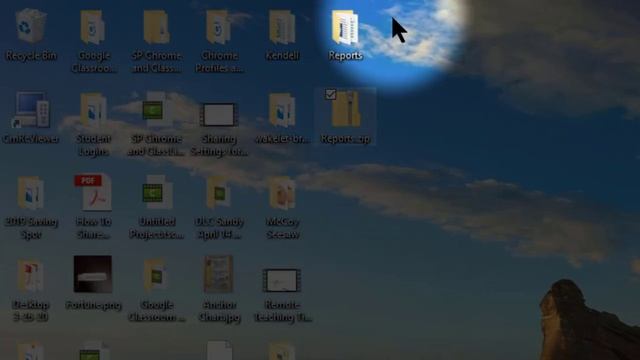The width and height of the screenshot is (640, 360).
Task: Open the Recycle Bin icon
Action: pyautogui.click(x=31, y=27)
